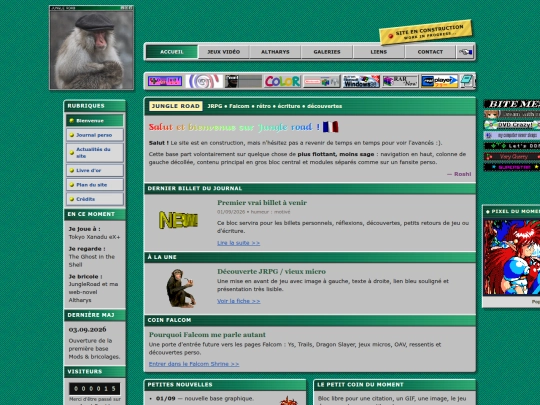The height and width of the screenshot is (405, 540).
Task: Click the "DERNIER BILLET DU JOURNAL" section header
Action: [310, 188]
